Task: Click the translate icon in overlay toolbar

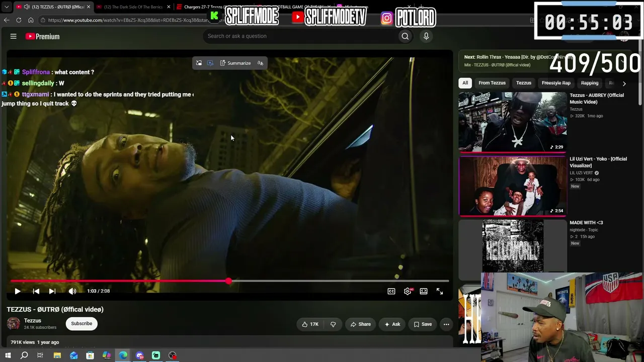Action: [x=260, y=63]
